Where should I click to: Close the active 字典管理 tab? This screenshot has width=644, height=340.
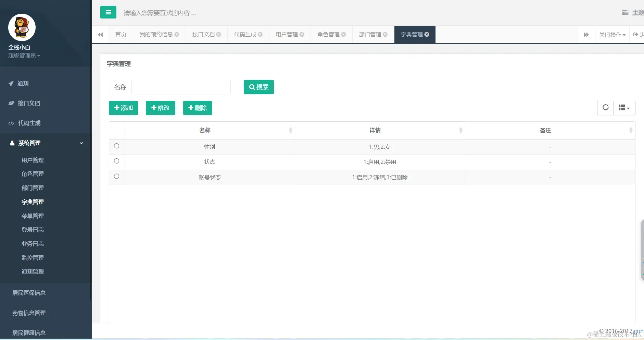pyautogui.click(x=427, y=34)
